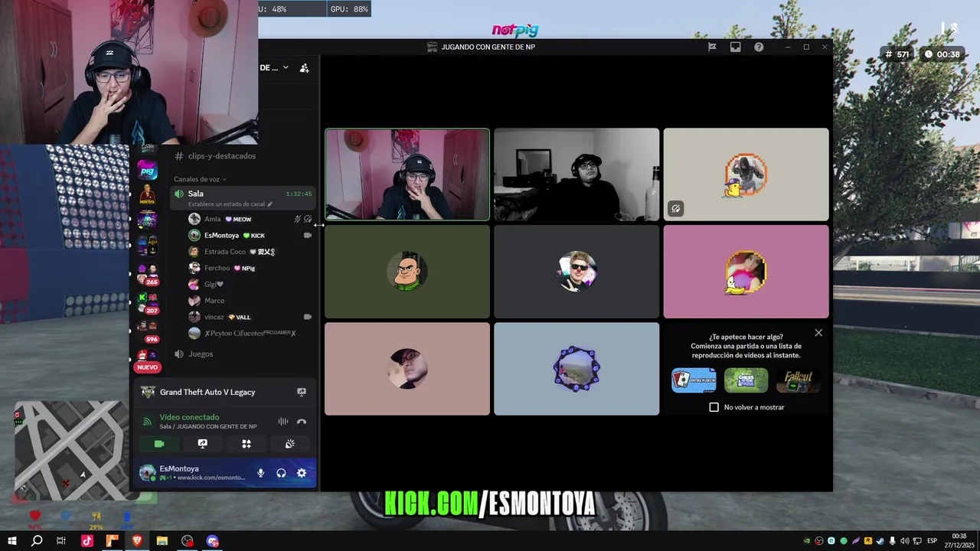This screenshot has height=551, width=980.
Task: Open the activities launcher in voice panel
Action: (247, 444)
